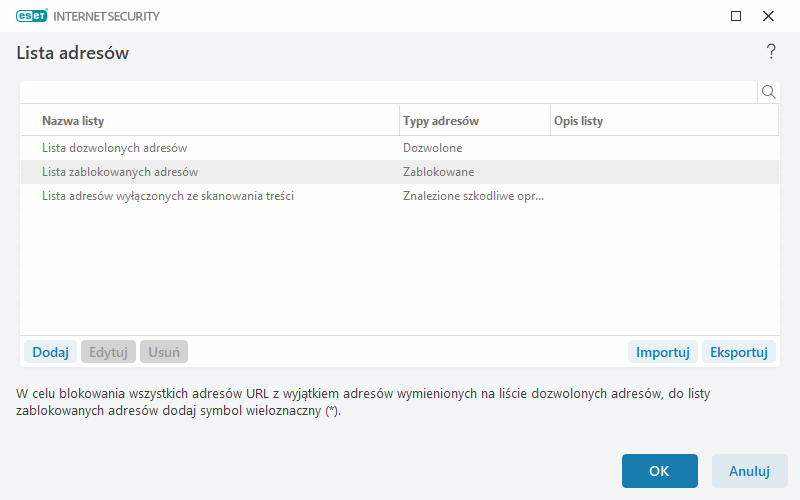Click the Edytuj button
This screenshot has height=500, width=800.
click(x=108, y=352)
